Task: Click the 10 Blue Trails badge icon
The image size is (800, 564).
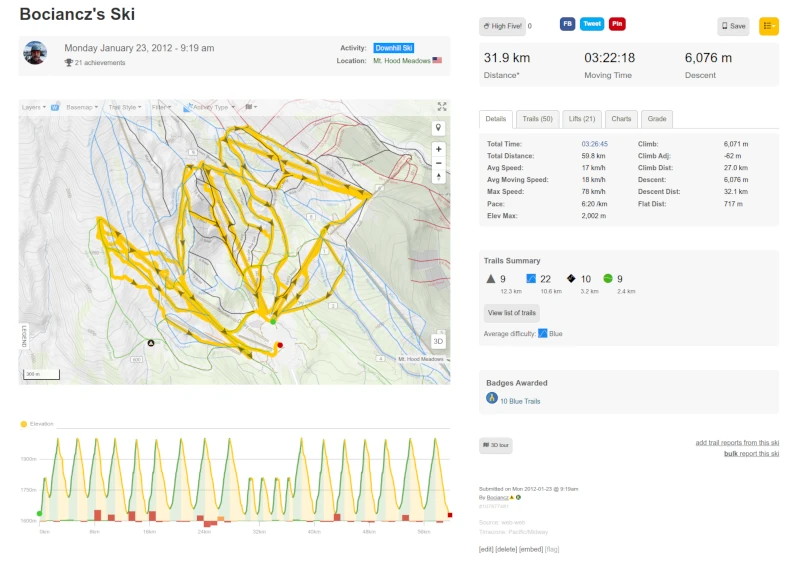Action: (x=492, y=398)
